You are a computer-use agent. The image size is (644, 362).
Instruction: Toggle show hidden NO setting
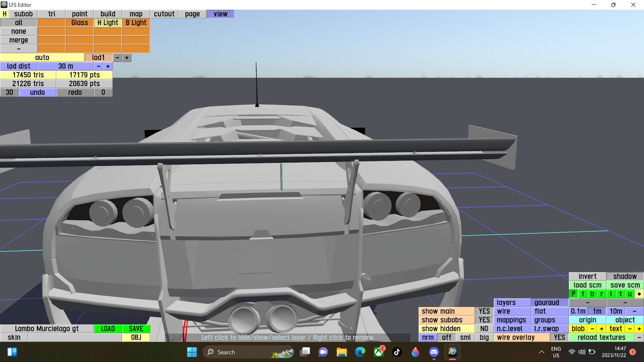click(484, 329)
